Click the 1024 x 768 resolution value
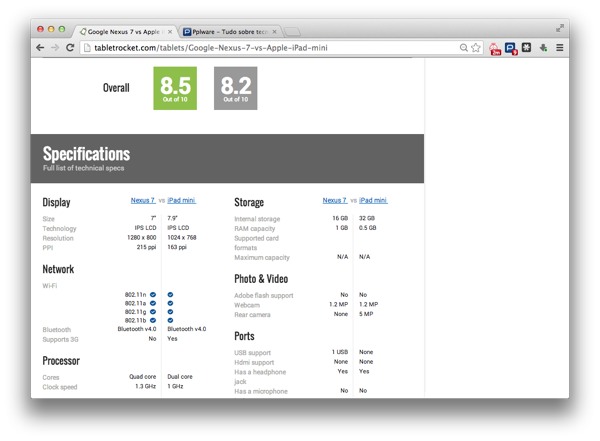This screenshot has height=441, width=600. [182, 237]
